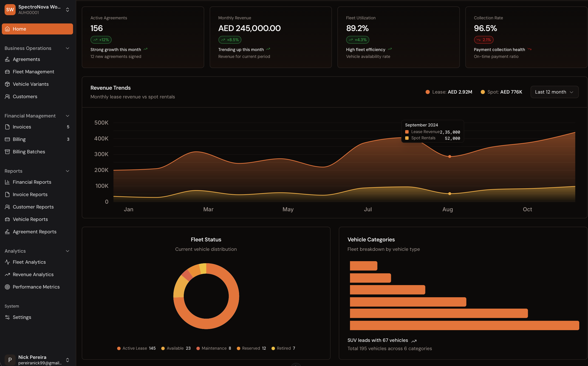Open the Fleet Management section

33,71
